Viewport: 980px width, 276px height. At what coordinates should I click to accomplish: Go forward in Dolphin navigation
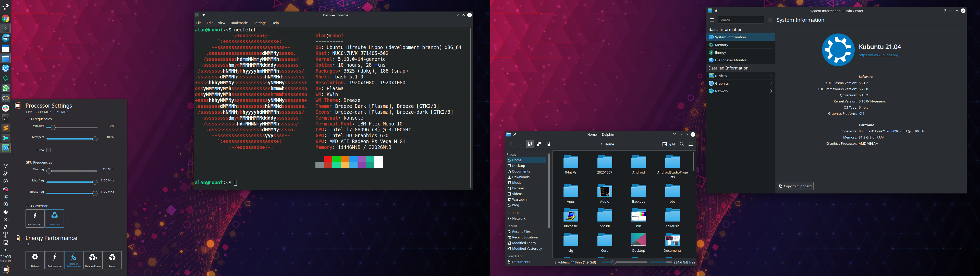(520, 144)
